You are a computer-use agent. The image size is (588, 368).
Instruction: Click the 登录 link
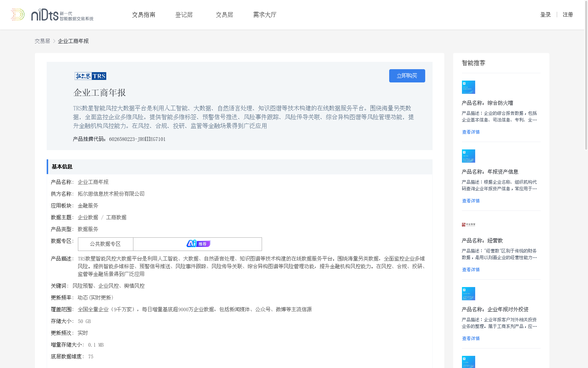pos(545,15)
